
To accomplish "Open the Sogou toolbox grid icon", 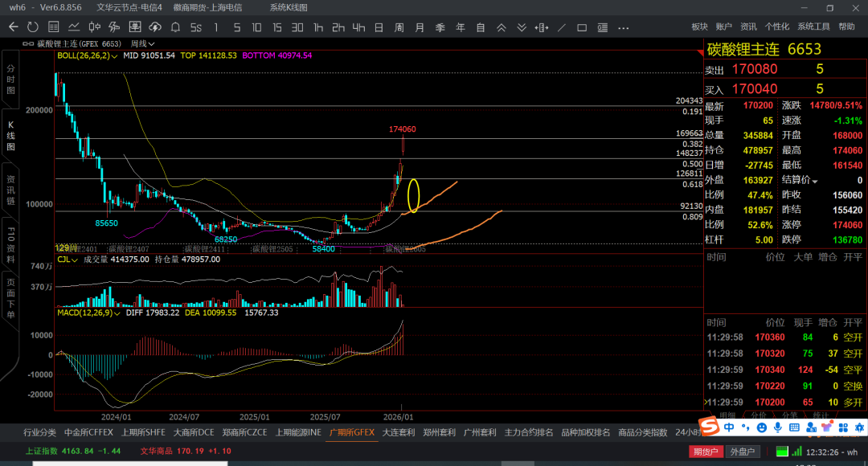I will click(843, 427).
